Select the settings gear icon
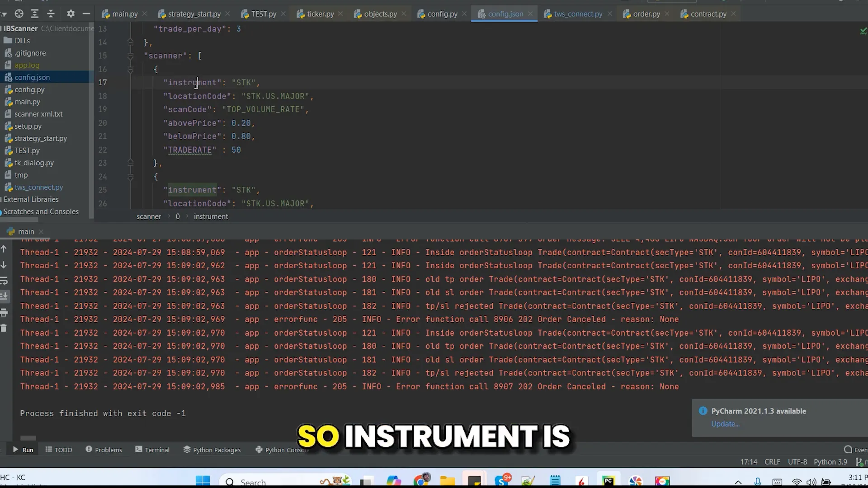868x488 pixels. 71,13
